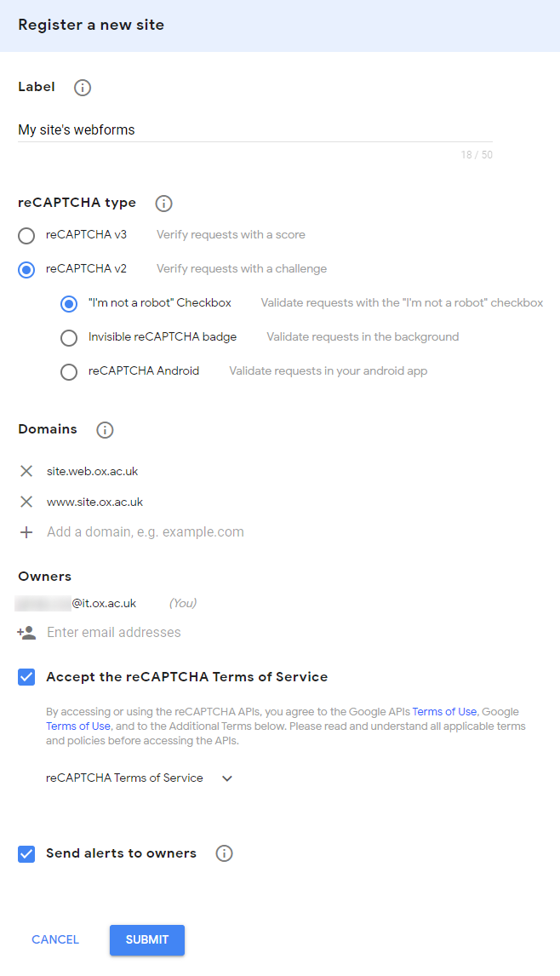
Task: Choose Invisible reCAPTCHA badge option
Action: (x=69, y=337)
